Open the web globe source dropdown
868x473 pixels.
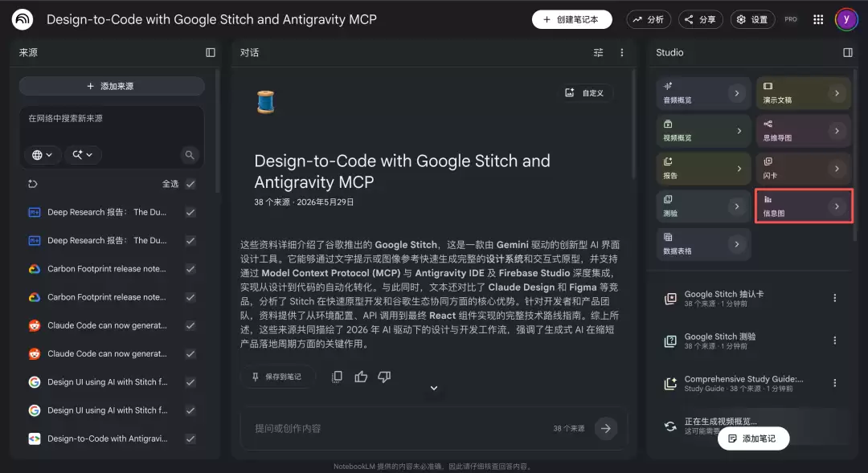tap(42, 155)
